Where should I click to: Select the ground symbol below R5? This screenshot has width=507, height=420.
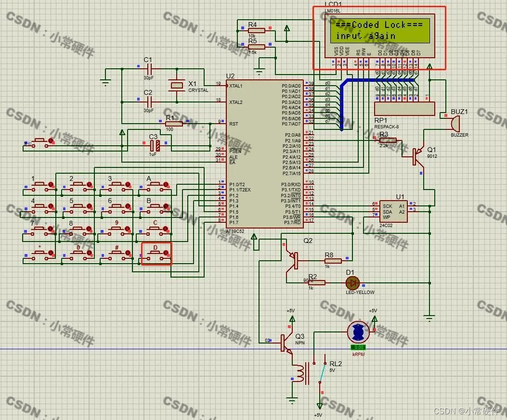[260, 71]
